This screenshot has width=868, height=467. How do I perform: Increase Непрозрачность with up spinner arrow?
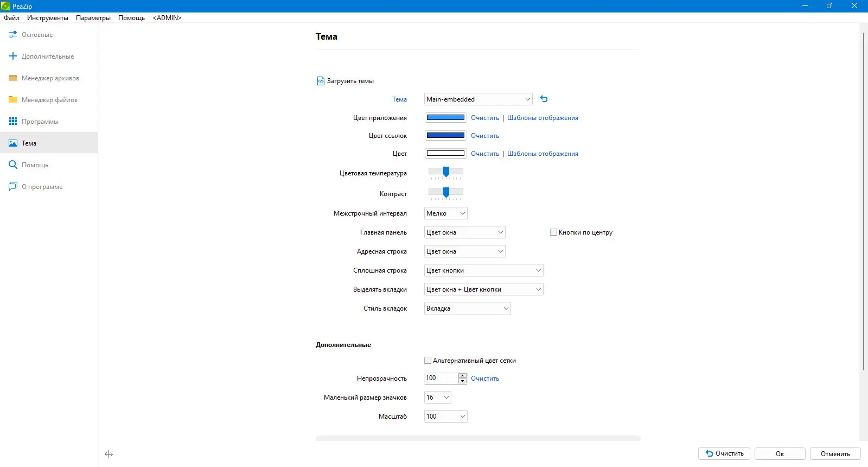462,375
